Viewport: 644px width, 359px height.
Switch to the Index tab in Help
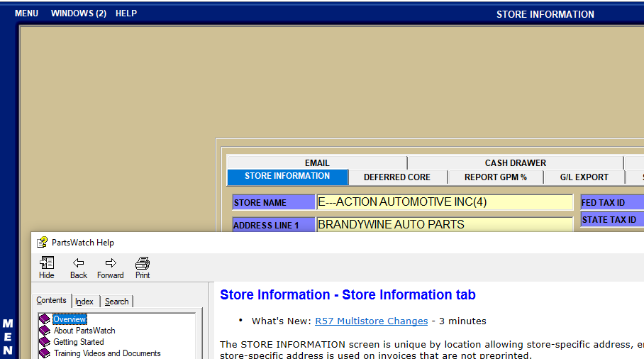point(84,302)
